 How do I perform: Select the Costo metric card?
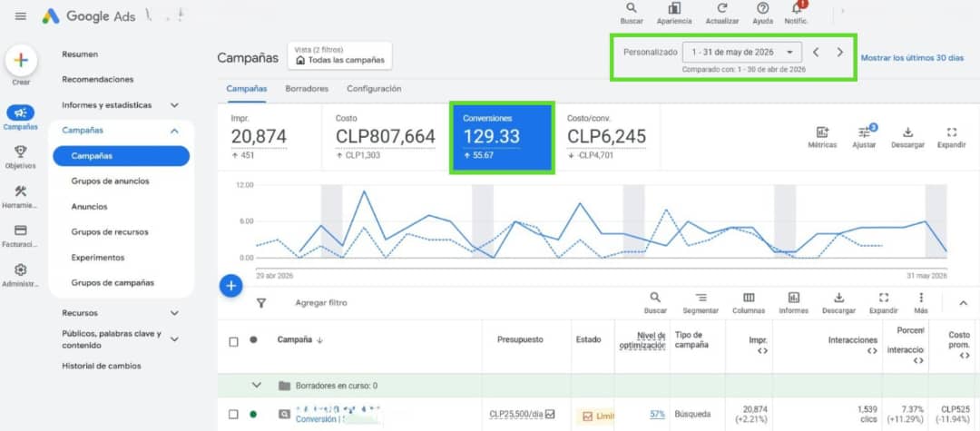[386, 137]
